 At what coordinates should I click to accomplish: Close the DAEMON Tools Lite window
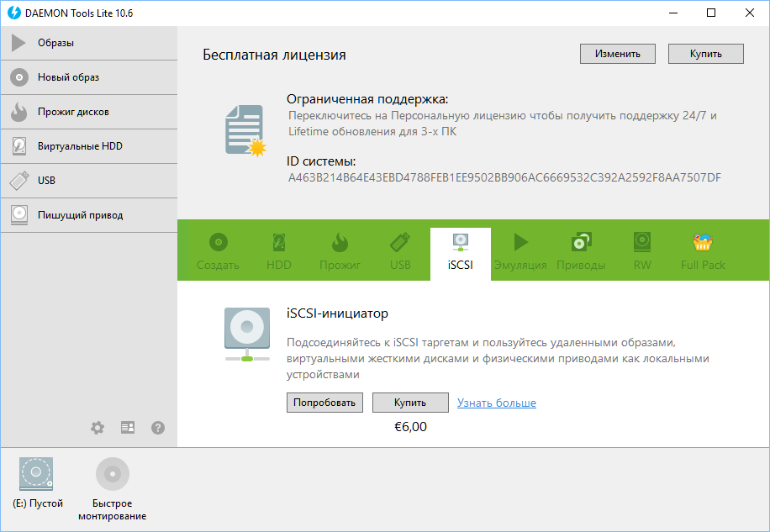coord(749,13)
